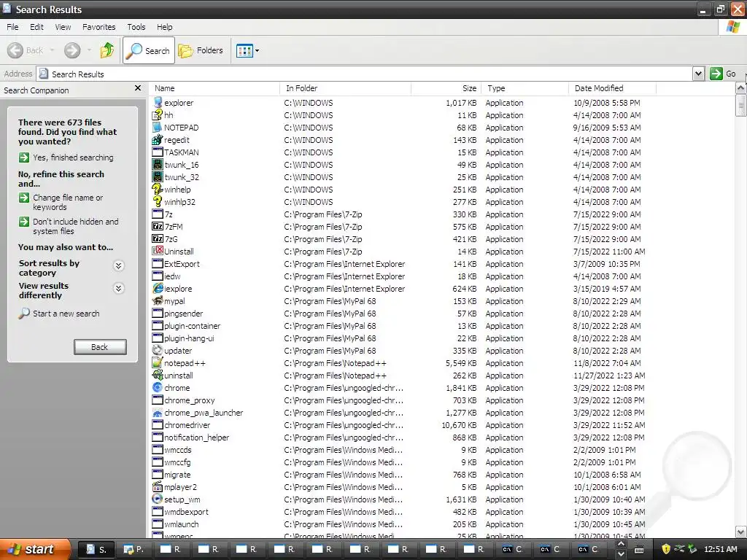Image resolution: width=747 pixels, height=560 pixels.
Task: Select the Notepad++ uninstall icon
Action: 158,375
